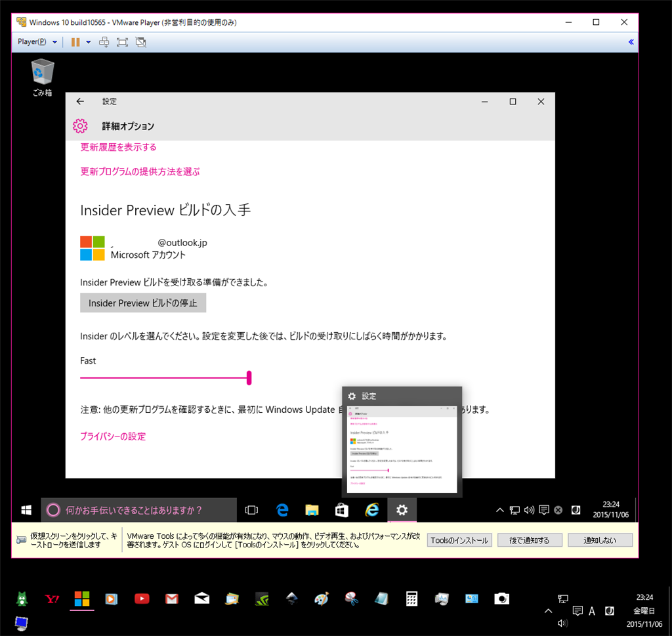Open プライバシーの設定 link
The width and height of the screenshot is (672, 636).
(113, 436)
